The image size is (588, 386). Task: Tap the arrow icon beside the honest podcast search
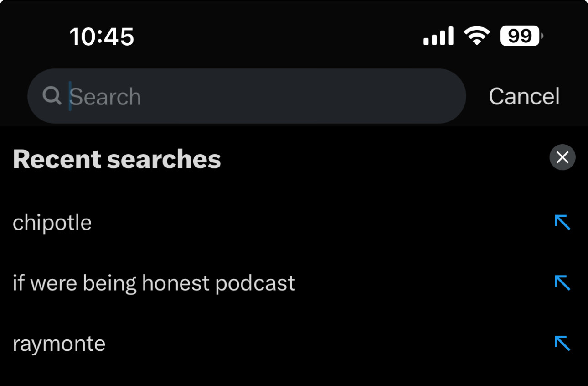click(x=562, y=283)
